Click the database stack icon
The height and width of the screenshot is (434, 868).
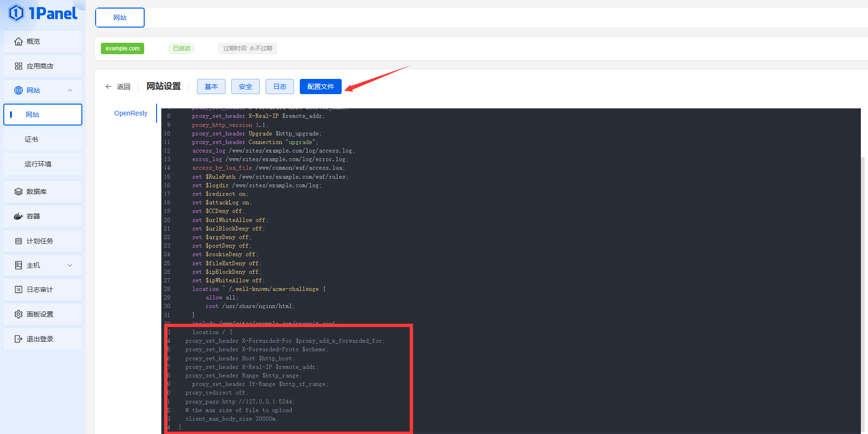tap(19, 192)
